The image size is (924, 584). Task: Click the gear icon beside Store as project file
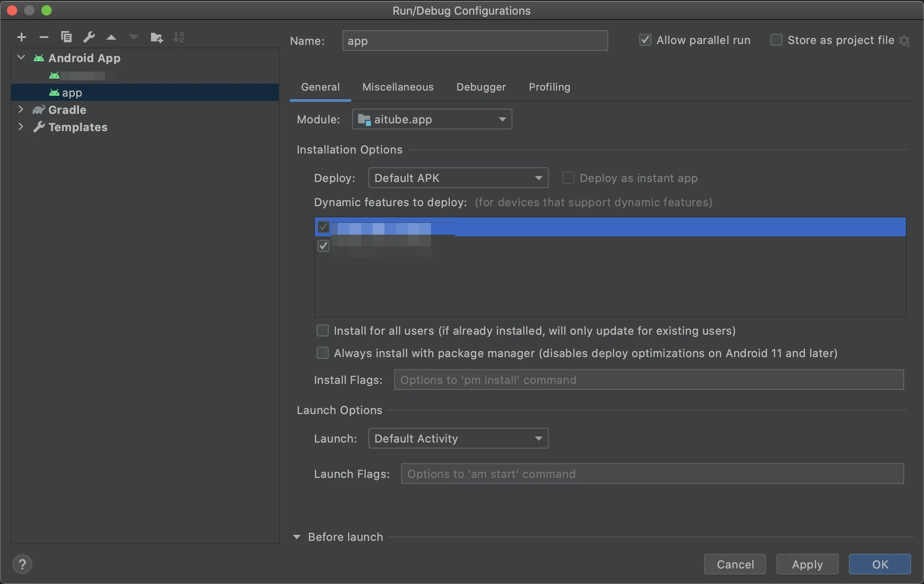[x=905, y=41]
